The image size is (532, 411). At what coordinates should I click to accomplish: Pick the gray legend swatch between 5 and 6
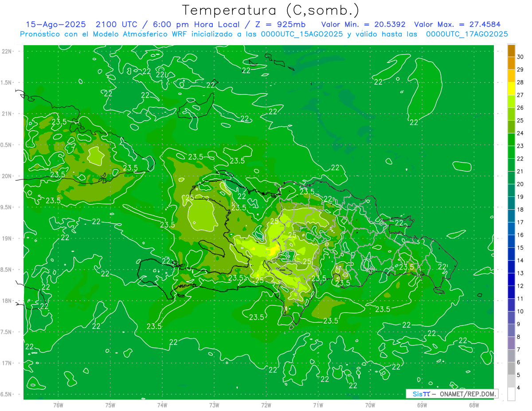click(511, 368)
